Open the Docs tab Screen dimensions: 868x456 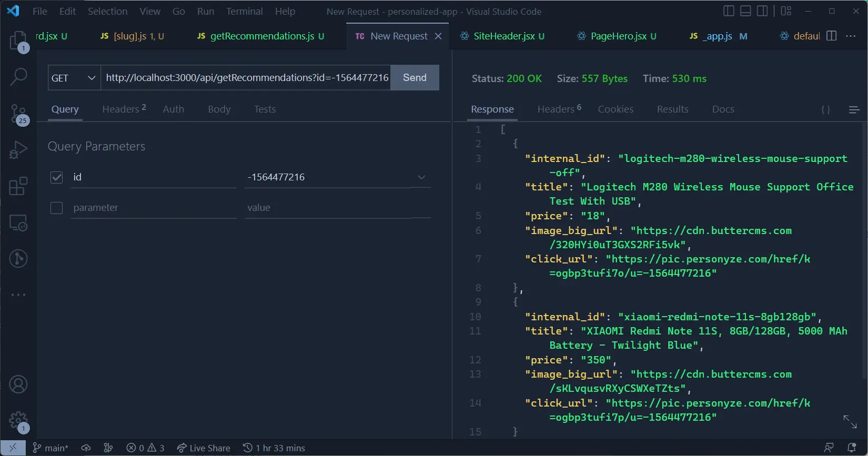pyautogui.click(x=723, y=109)
